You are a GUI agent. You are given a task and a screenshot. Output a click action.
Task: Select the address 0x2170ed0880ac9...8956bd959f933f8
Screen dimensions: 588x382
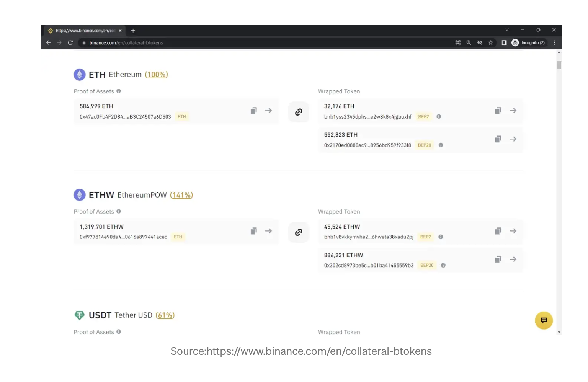pos(367,145)
